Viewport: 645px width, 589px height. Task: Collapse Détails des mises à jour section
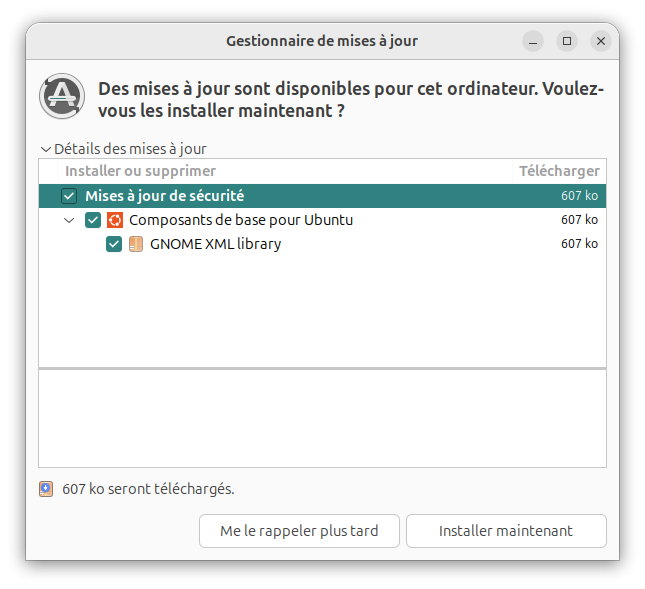[46, 149]
